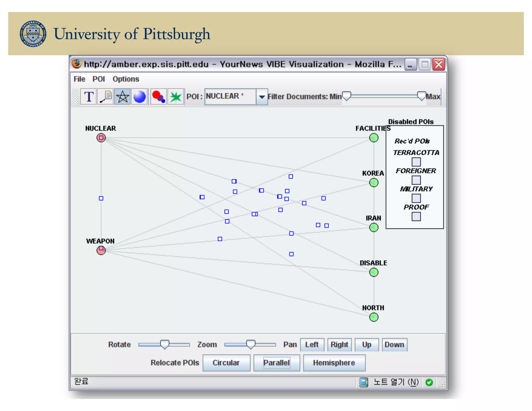Tick the MILITARY POI checkbox
Viewport: 532px width, 411px height.
point(416,198)
